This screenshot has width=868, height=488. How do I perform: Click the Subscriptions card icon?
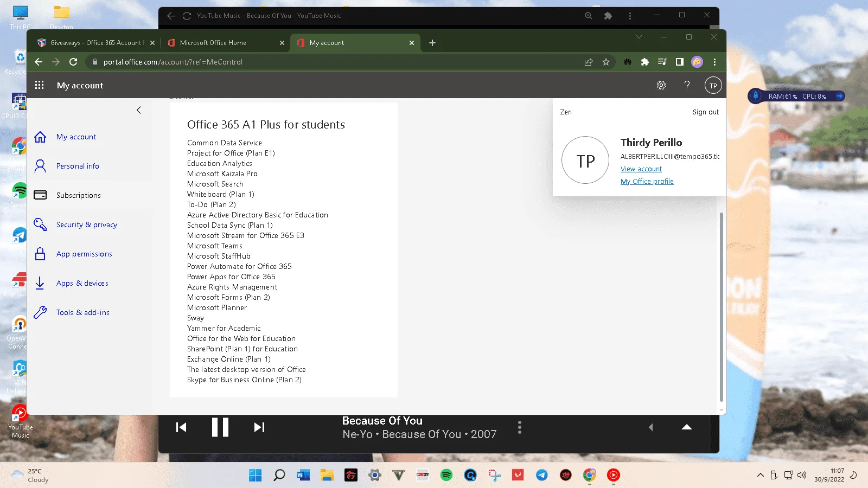pos(40,195)
